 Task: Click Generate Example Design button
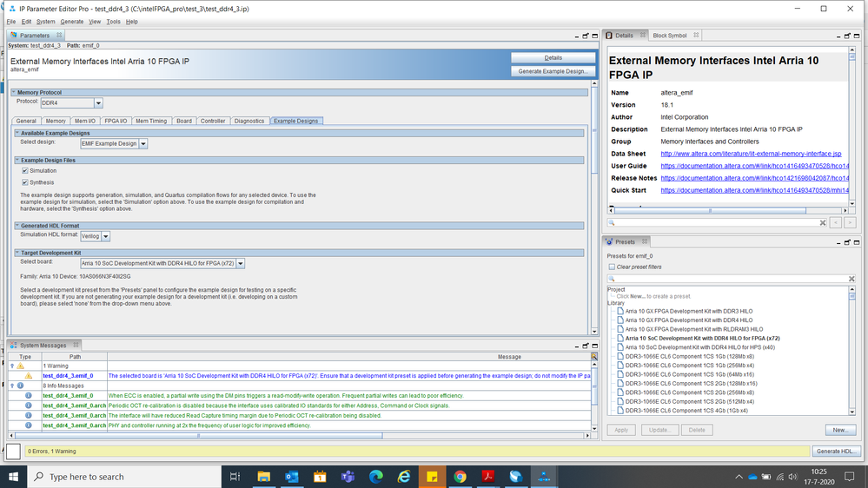(x=553, y=71)
